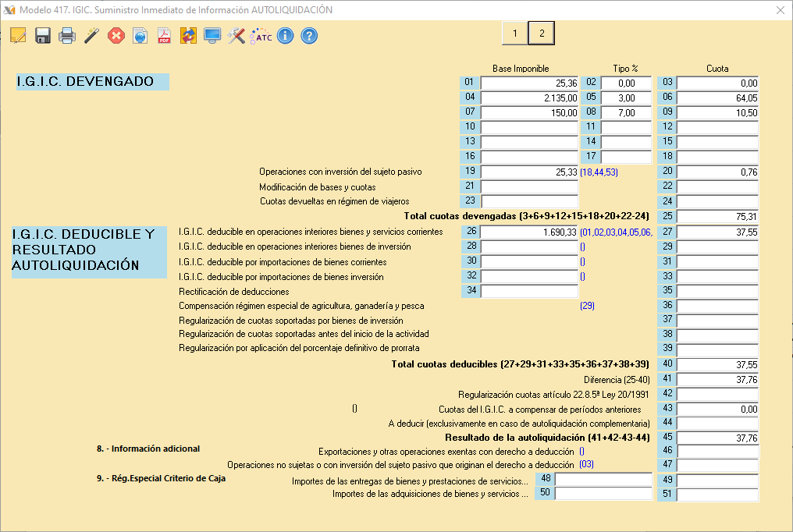Close the Modelo 417 window
Viewport: 793px width, 532px height.
pyautogui.click(x=781, y=10)
